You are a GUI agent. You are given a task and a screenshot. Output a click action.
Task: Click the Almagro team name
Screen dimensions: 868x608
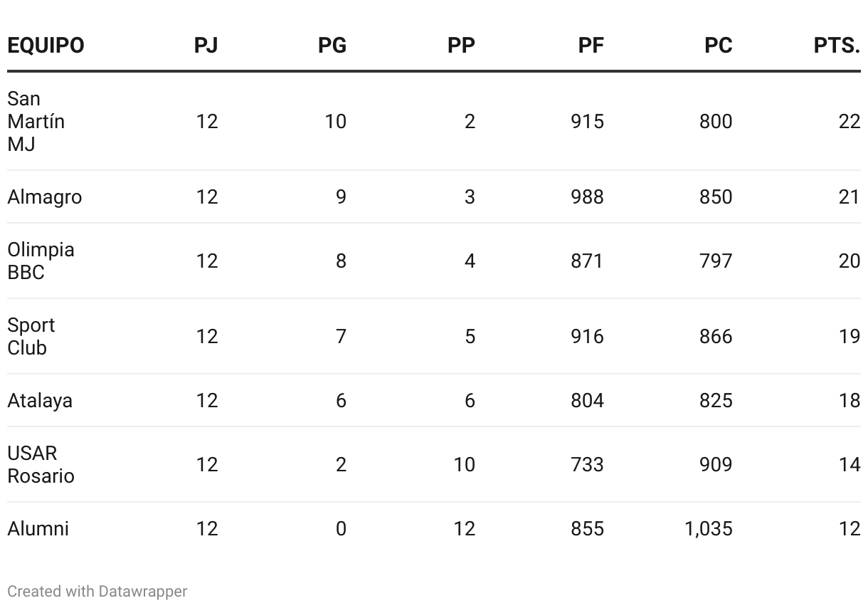[x=45, y=197]
